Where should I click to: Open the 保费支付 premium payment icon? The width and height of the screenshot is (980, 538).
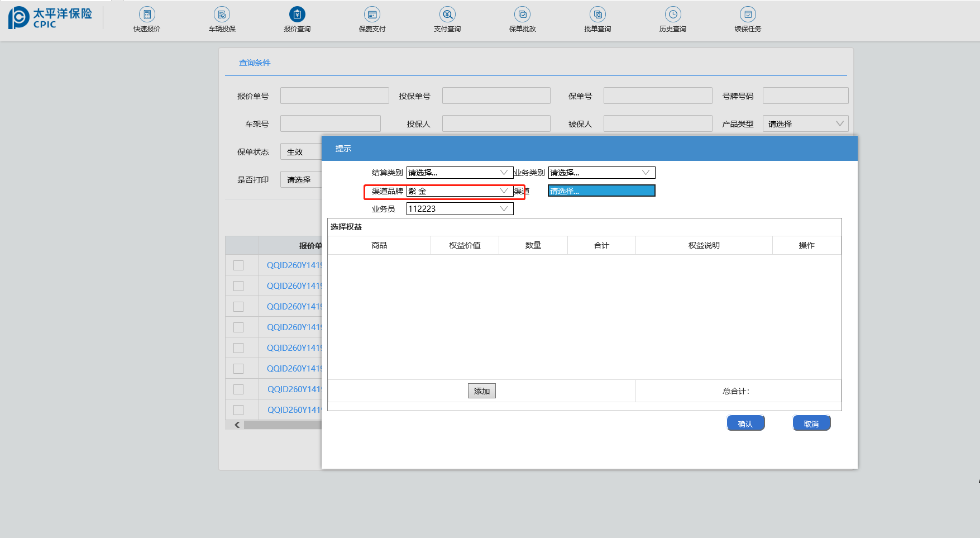pos(372,15)
